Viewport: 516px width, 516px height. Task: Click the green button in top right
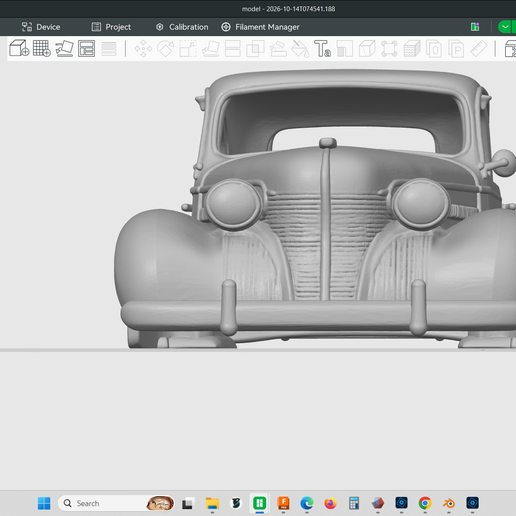pyautogui.click(x=507, y=27)
